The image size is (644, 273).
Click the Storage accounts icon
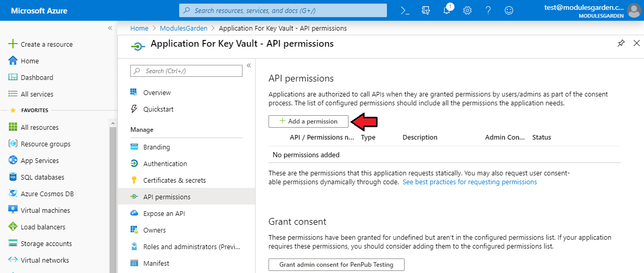coord(13,243)
